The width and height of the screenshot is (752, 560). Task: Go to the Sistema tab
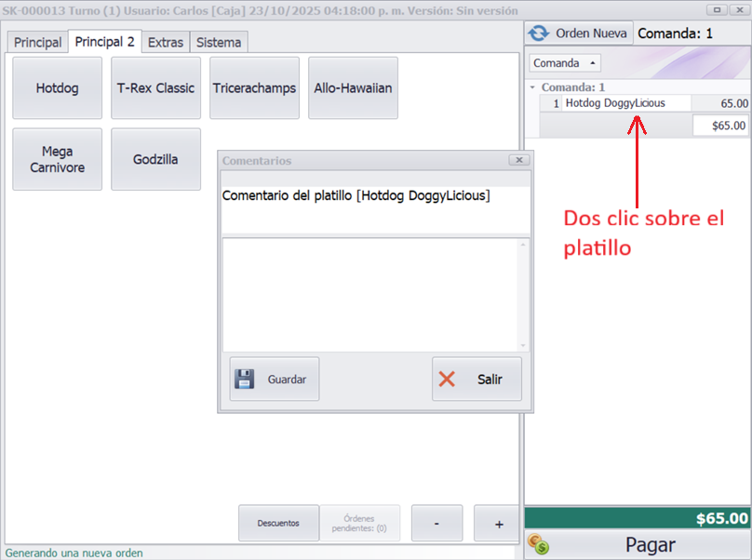point(219,42)
